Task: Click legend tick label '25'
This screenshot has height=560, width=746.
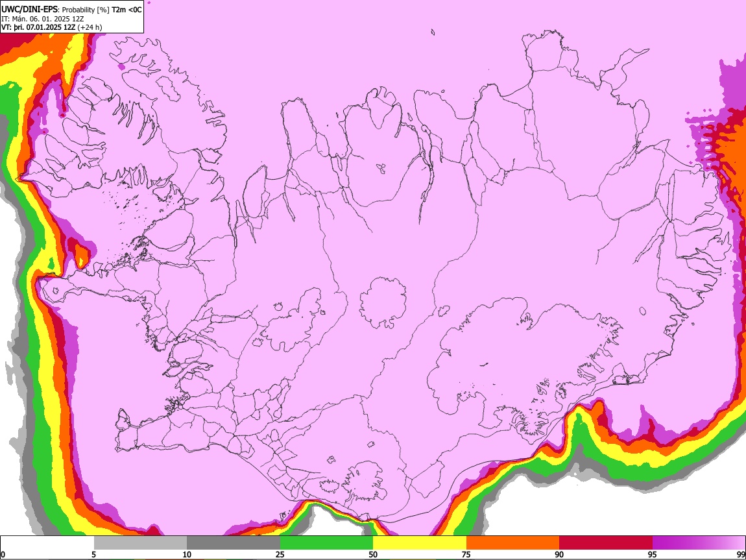Action: coord(280,555)
